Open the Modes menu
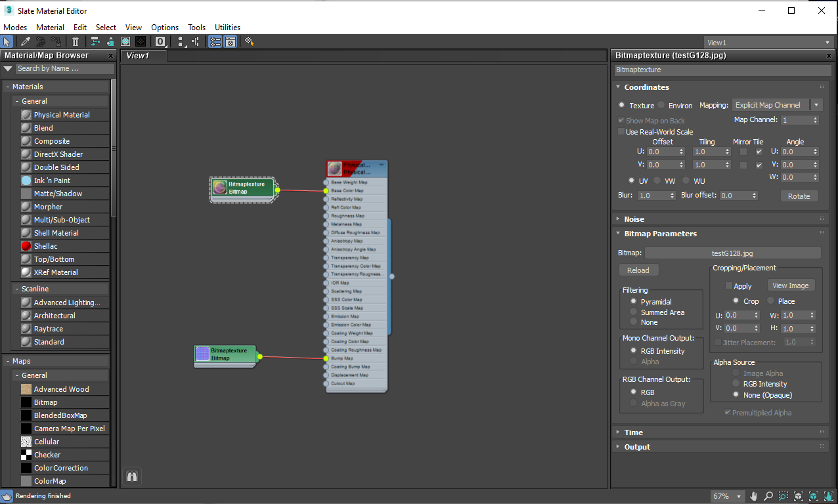Image resolution: width=838 pixels, height=504 pixels. click(15, 28)
